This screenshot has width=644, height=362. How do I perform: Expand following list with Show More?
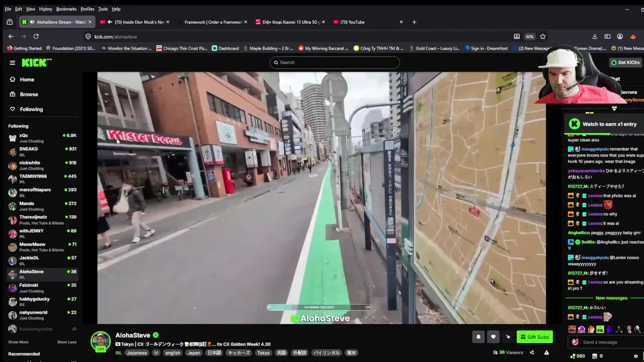[x=18, y=342]
